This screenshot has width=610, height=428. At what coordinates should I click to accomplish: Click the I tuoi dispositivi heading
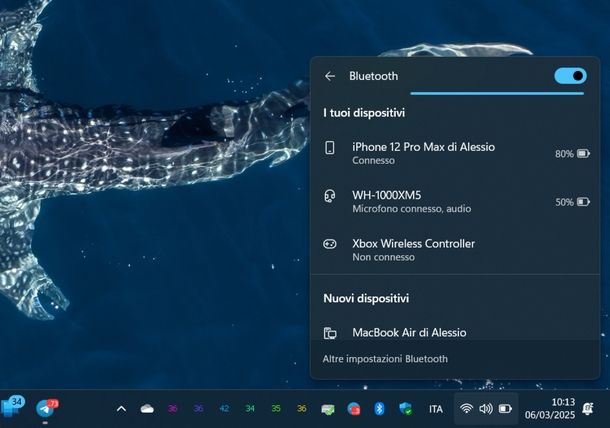(x=364, y=113)
